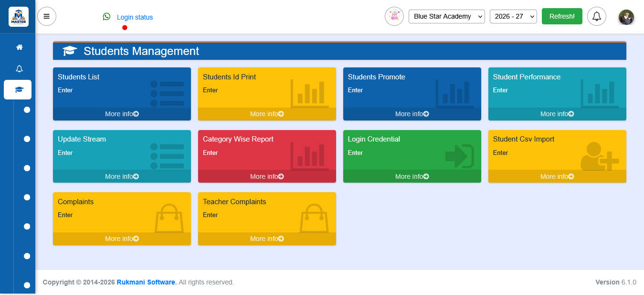Click chart icon on Students Id Print
Image resolution: width=644 pixels, height=295 pixels.
point(310,93)
